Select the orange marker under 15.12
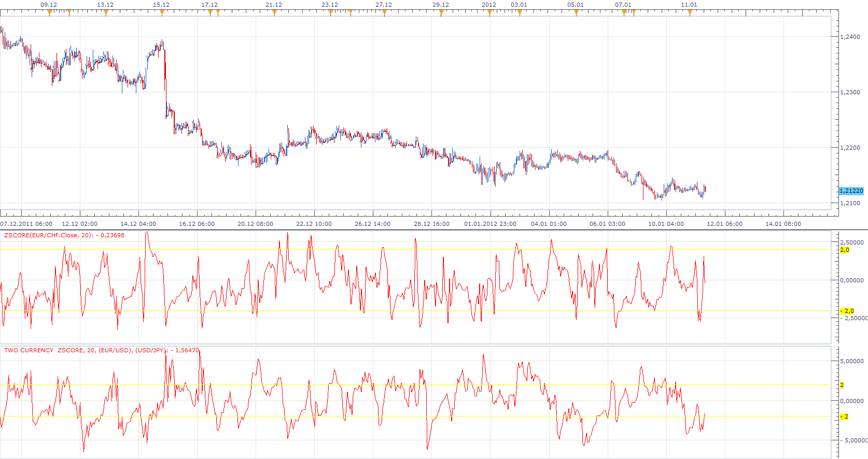Viewport: 868px width, 459px height. 162,12
